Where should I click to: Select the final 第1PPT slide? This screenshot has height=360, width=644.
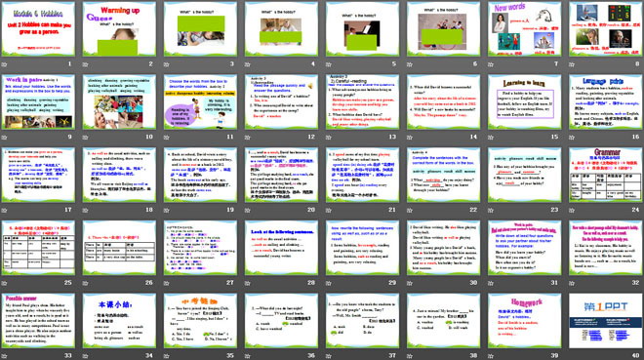pos(605,320)
